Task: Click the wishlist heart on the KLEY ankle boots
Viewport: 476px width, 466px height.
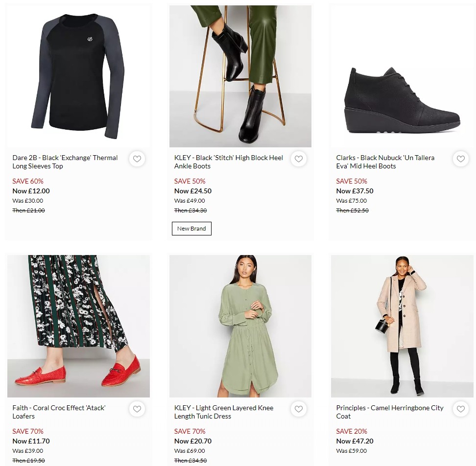Action: pos(299,159)
